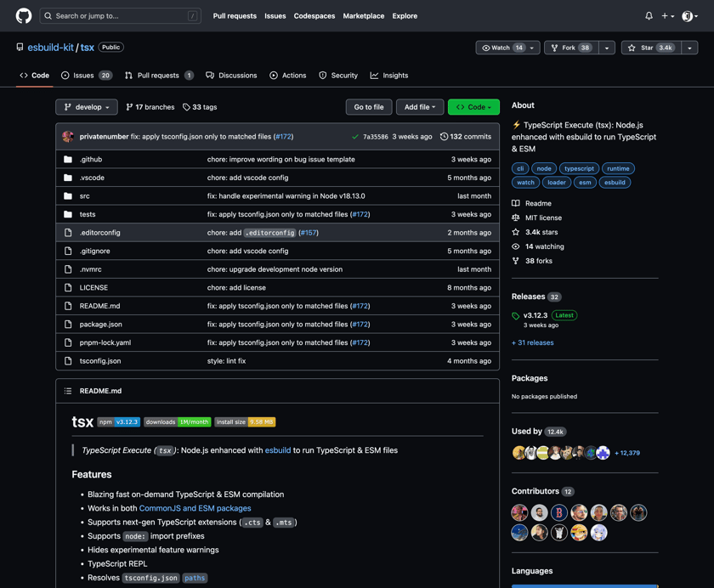Open the GitHub logo home icon
714x588 pixels.
(x=24, y=16)
